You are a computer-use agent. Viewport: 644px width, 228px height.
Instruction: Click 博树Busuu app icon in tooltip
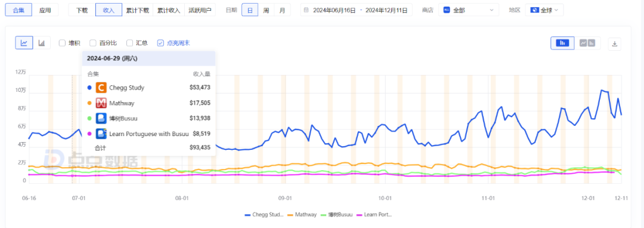(x=101, y=118)
